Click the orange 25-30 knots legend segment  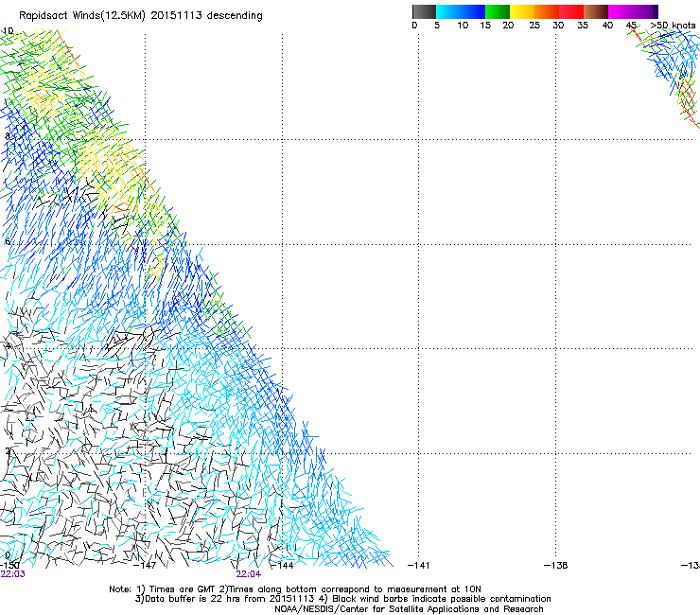coord(547,11)
